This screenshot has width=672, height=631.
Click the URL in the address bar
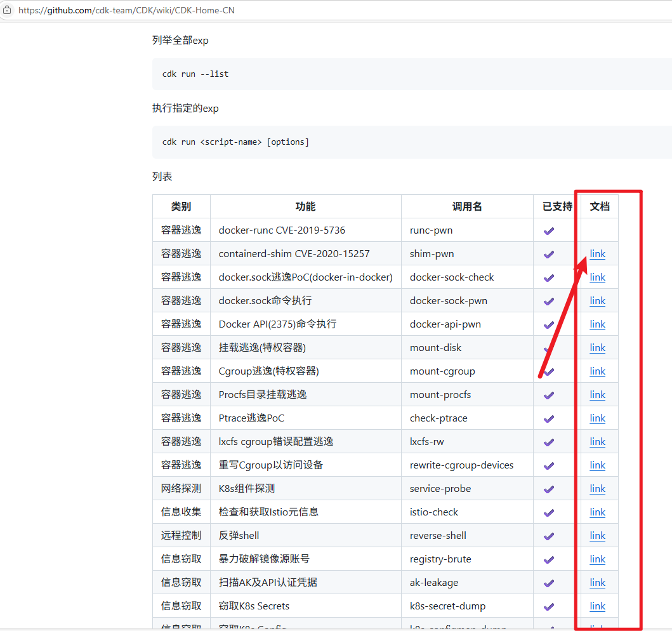click(127, 10)
